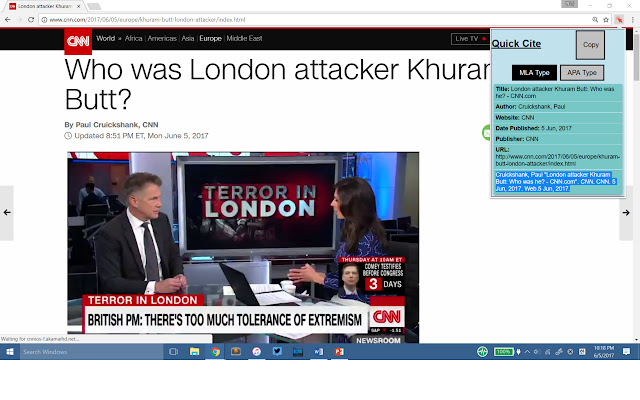
Task: Click author name Paul Cruickshank byline
Action: coord(108,125)
